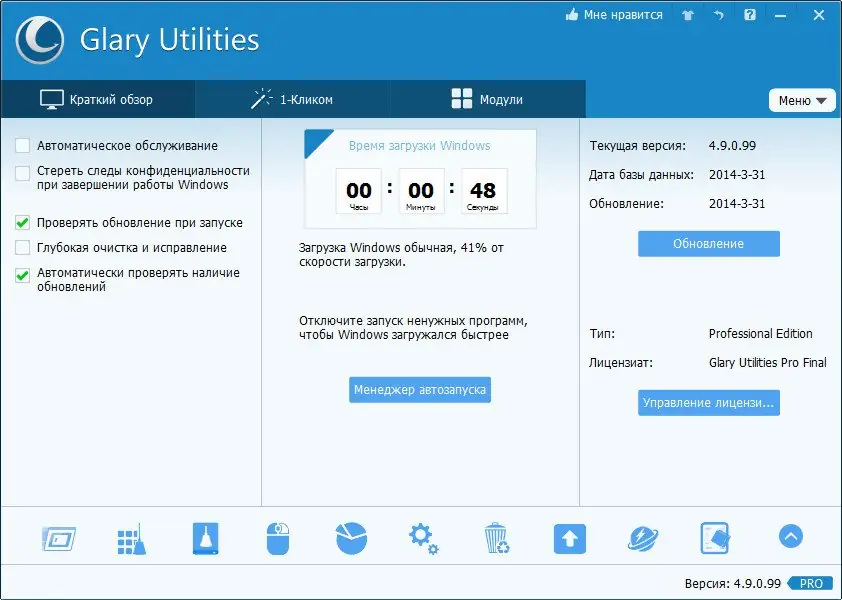This screenshot has height=600, width=842.
Task: Launch the uninstaller trash bin icon
Action: tap(496, 537)
